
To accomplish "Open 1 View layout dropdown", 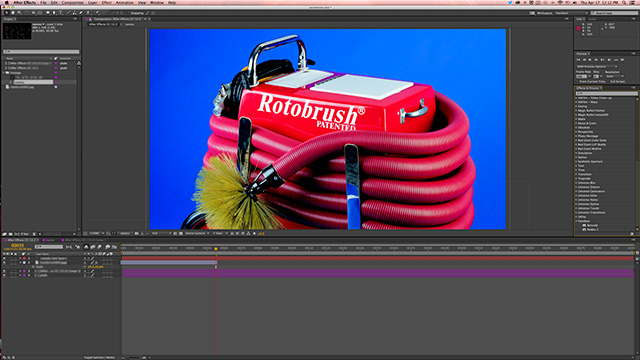I will [x=220, y=233].
